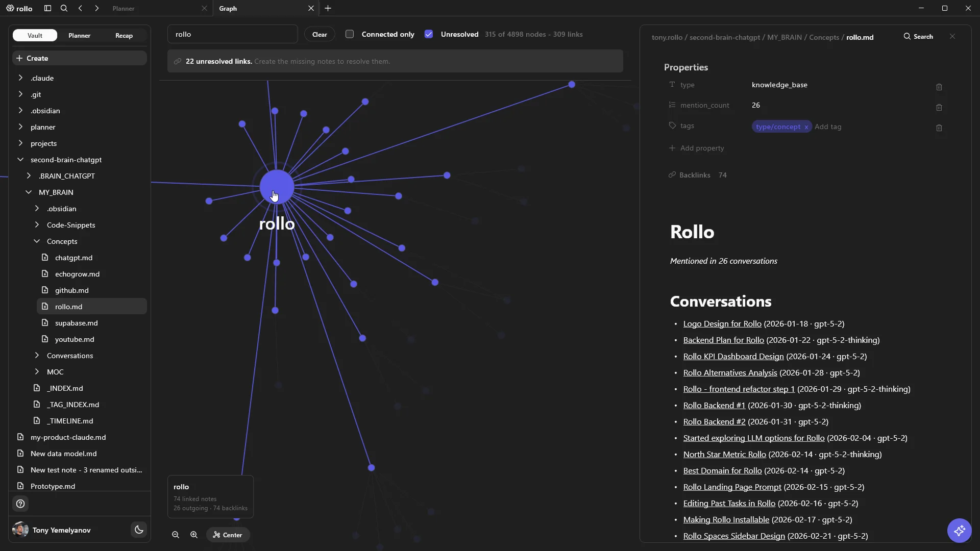This screenshot has height=551, width=980.
Task: Click the graph filter input field
Action: click(233, 34)
